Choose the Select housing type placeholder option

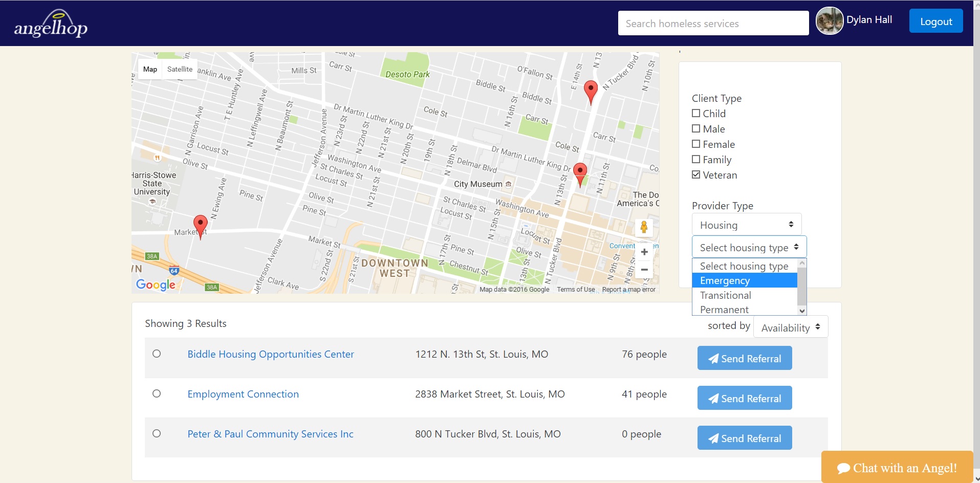(x=745, y=266)
